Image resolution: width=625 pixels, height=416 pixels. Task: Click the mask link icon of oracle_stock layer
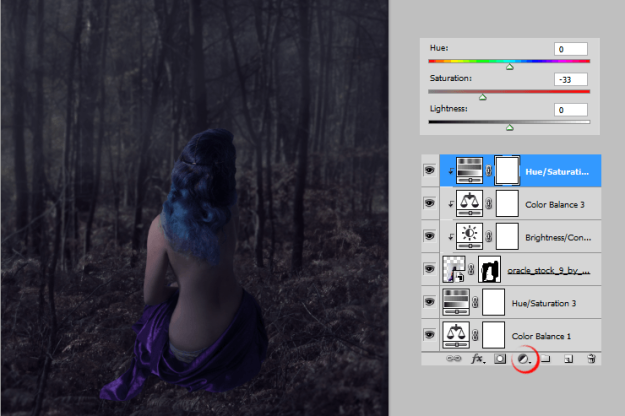(471, 270)
